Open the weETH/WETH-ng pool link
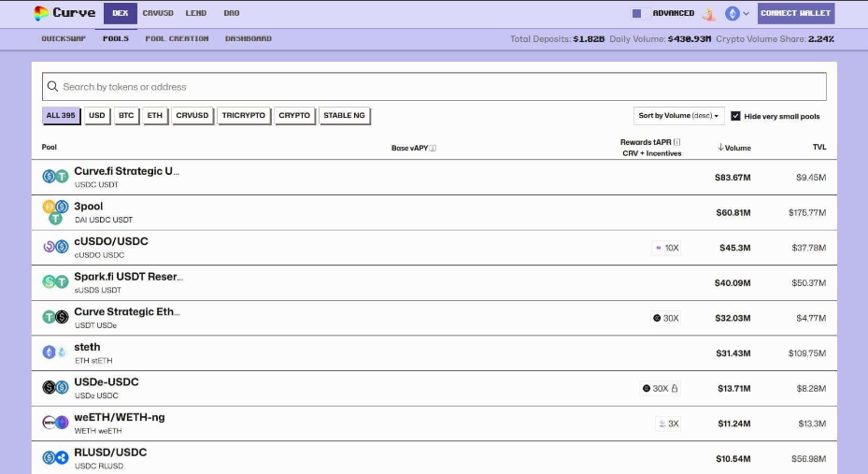868x474 pixels. pyautogui.click(x=120, y=417)
